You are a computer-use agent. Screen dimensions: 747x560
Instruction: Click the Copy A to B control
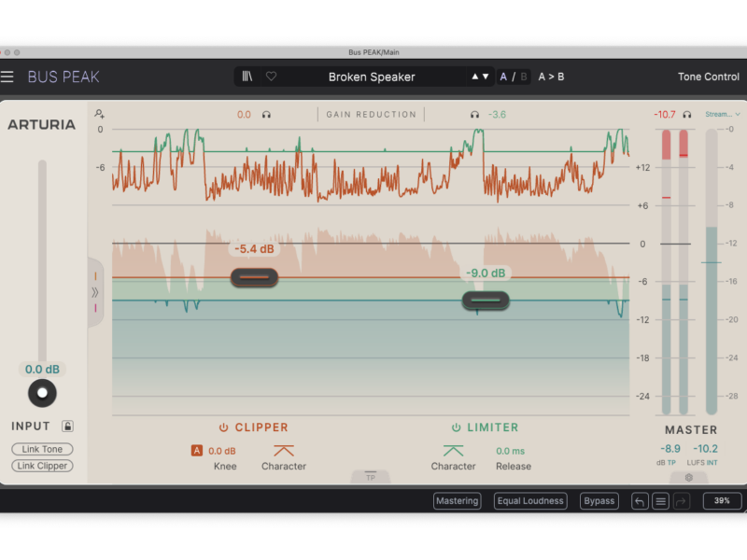point(551,77)
